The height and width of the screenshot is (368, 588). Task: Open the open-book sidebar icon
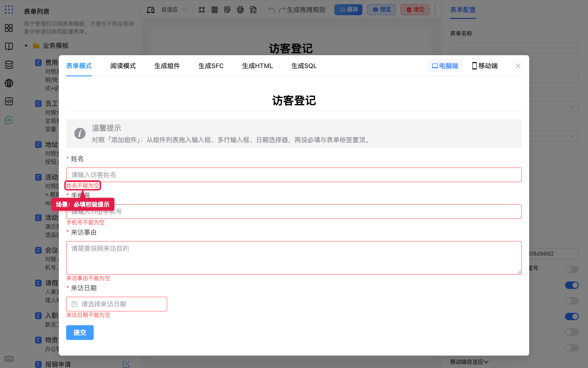(x=9, y=46)
